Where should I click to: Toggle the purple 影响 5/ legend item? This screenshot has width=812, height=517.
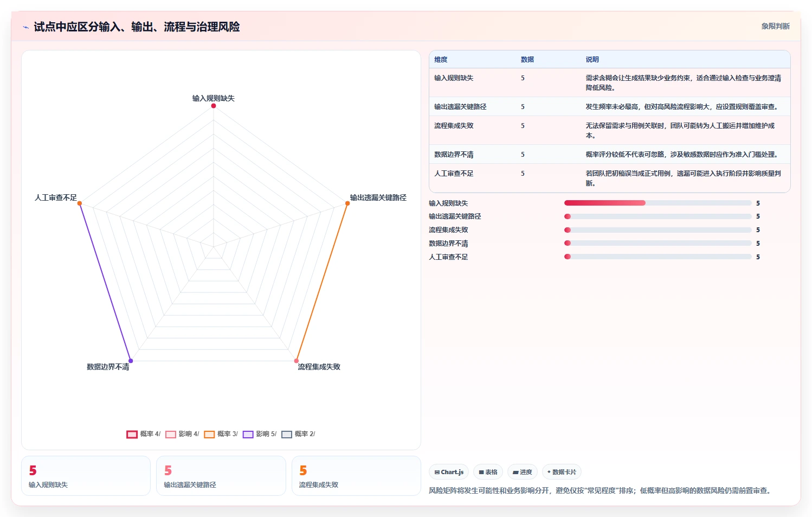[260, 434]
